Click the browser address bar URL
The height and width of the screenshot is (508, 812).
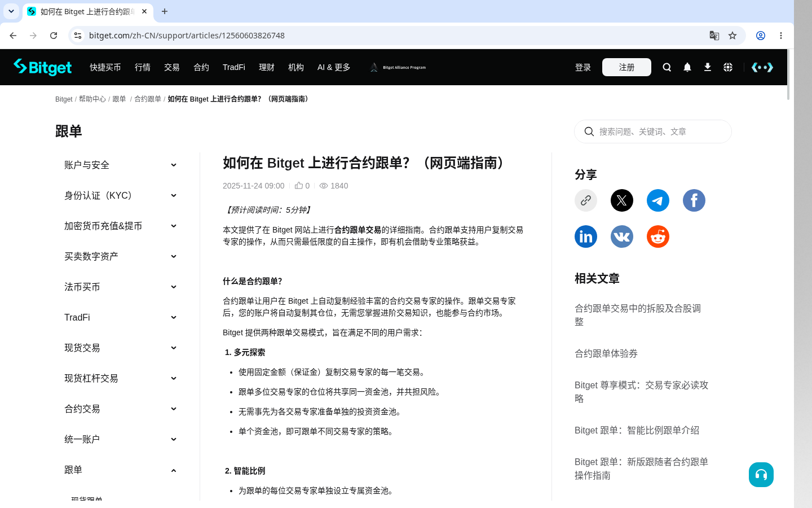pyautogui.click(x=187, y=36)
